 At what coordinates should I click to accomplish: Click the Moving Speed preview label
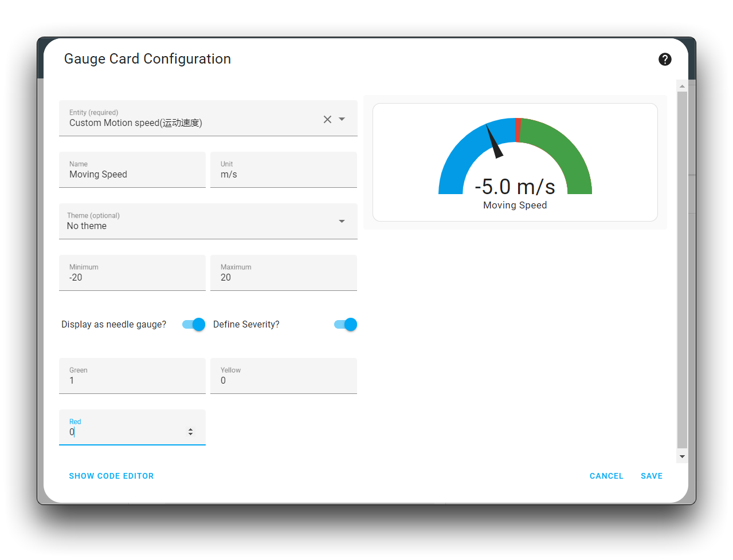pos(515,205)
